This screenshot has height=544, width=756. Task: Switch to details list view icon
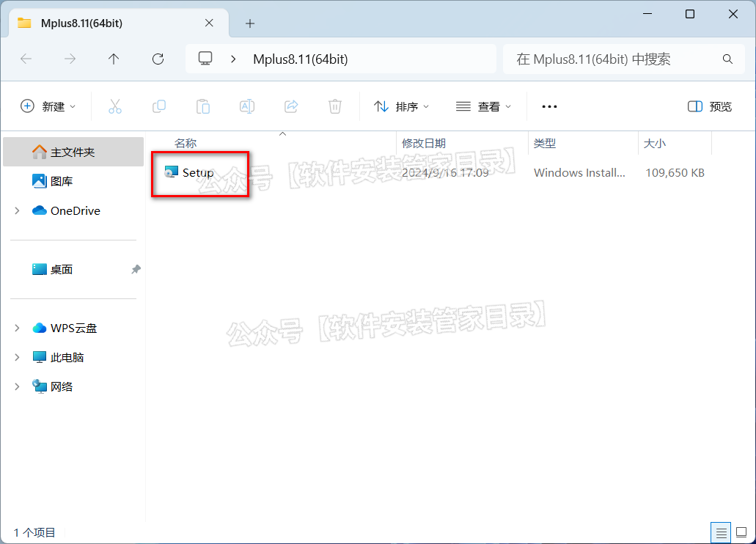(x=721, y=533)
